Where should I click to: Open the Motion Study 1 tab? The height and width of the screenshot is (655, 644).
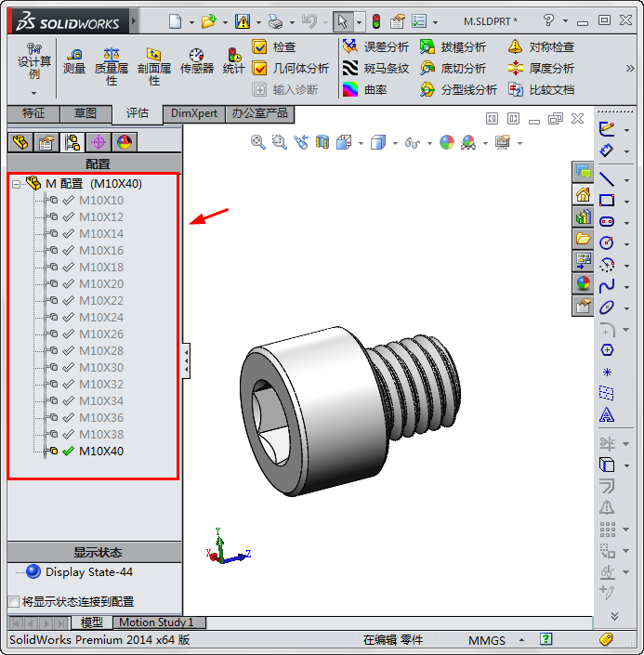156,622
